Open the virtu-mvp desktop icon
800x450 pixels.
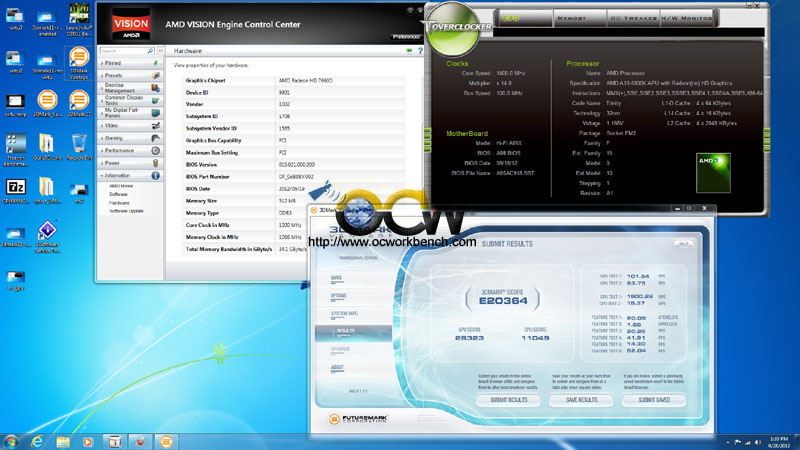pyautogui.click(x=15, y=106)
